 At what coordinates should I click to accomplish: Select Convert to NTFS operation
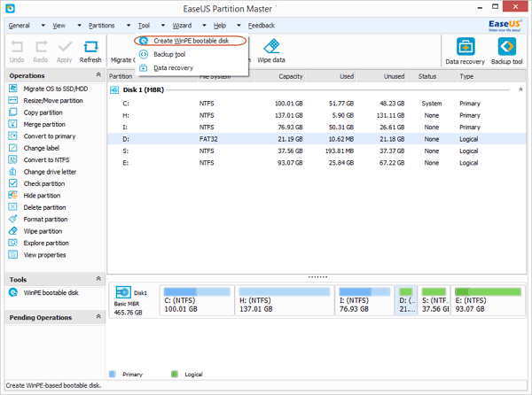[39, 160]
